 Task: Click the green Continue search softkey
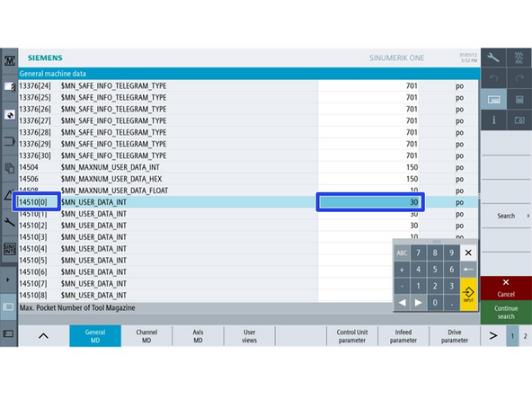pyautogui.click(x=506, y=313)
